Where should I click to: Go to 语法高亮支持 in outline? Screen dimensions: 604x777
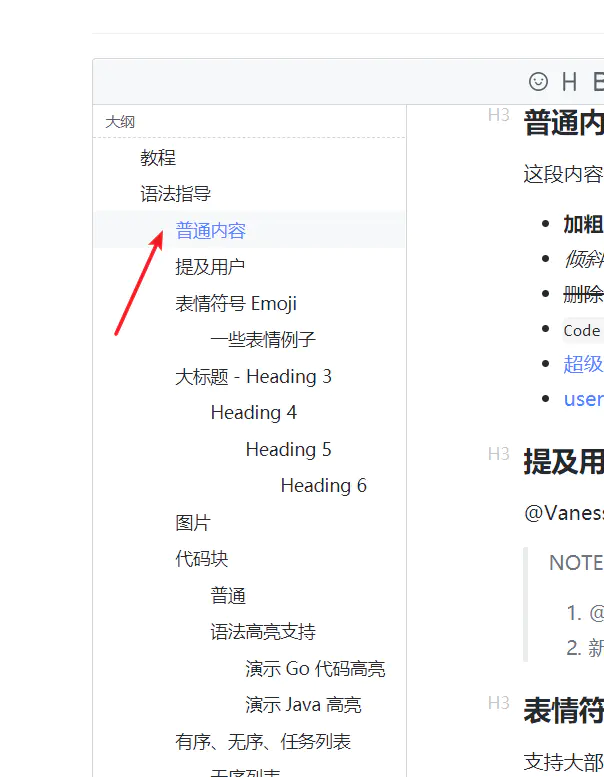tap(263, 632)
